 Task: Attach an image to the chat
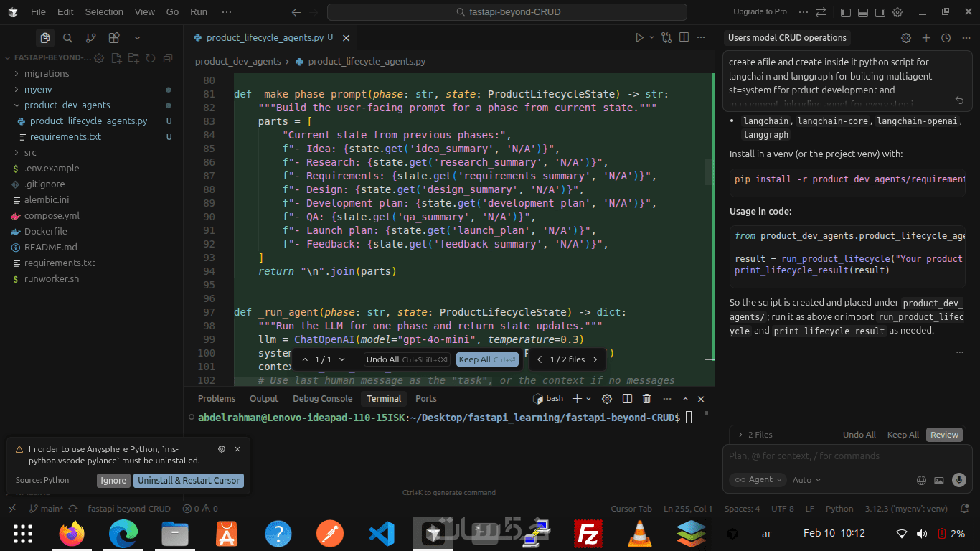coord(938,480)
